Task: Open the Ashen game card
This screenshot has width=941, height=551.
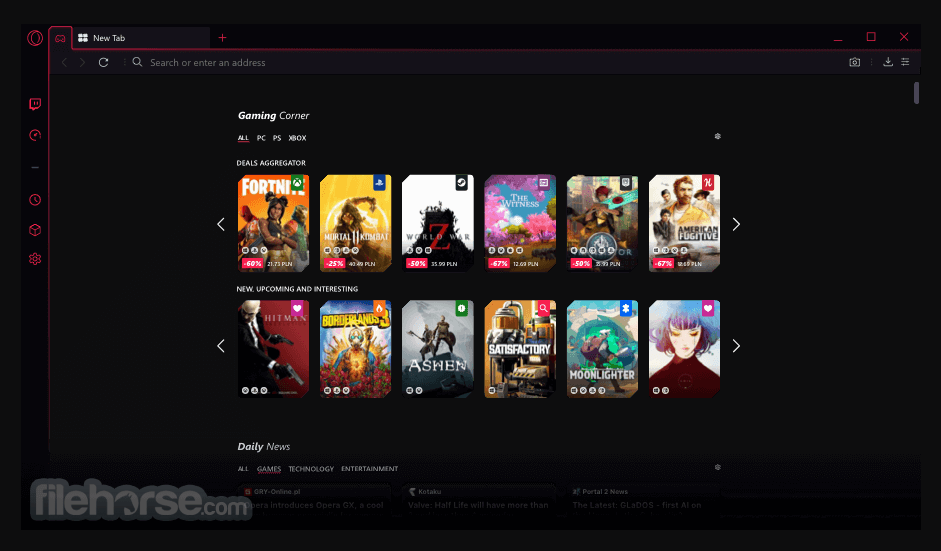Action: pos(438,349)
